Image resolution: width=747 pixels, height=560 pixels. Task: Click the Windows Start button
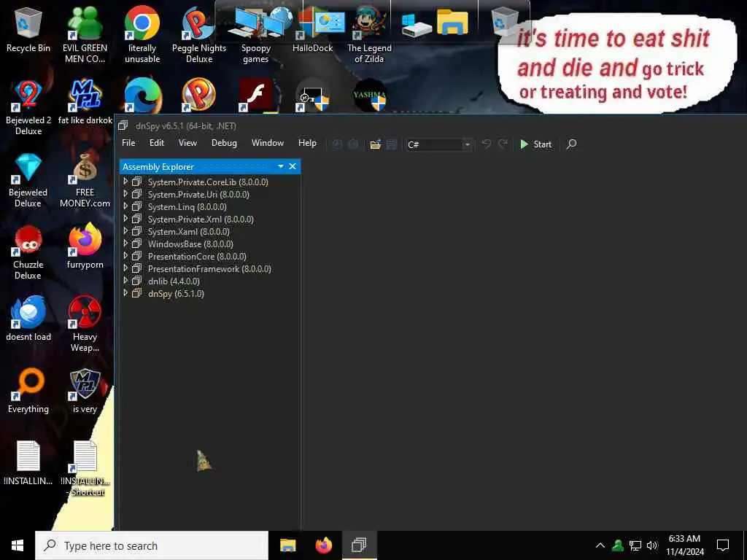pyautogui.click(x=18, y=545)
